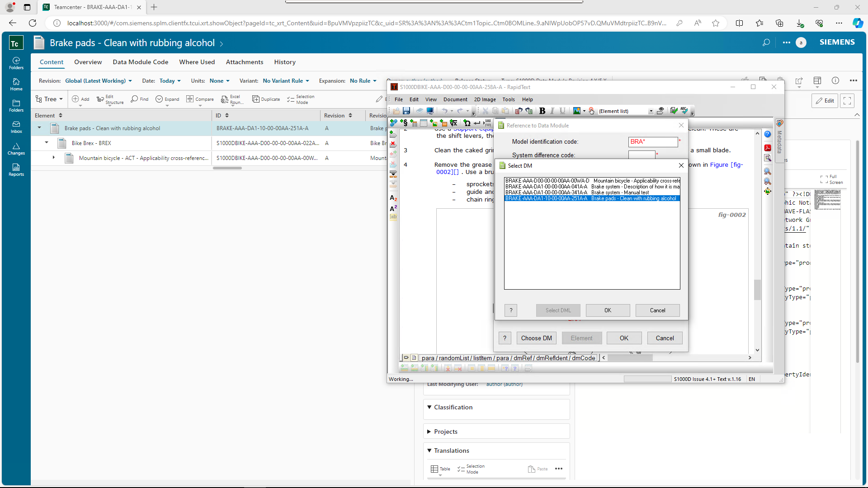The width and height of the screenshot is (868, 488).
Task: Click the RapidText vertical scrollbar thumb
Action: (x=757, y=290)
